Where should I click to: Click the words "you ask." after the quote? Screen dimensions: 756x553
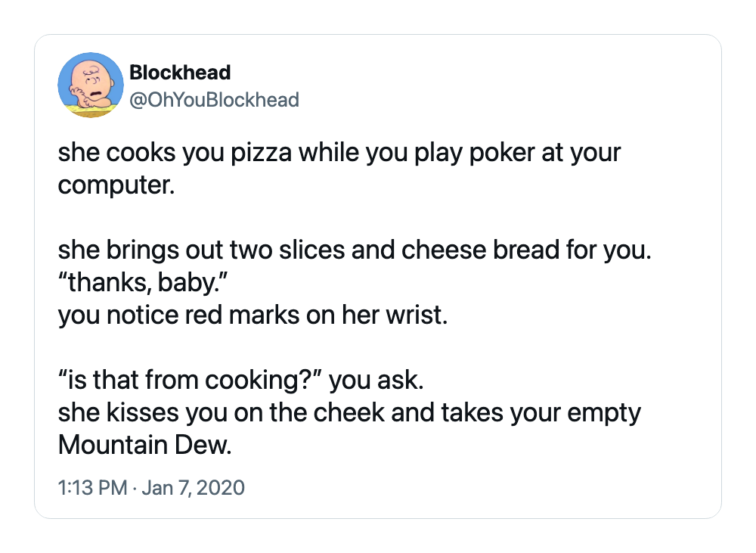pyautogui.click(x=376, y=380)
